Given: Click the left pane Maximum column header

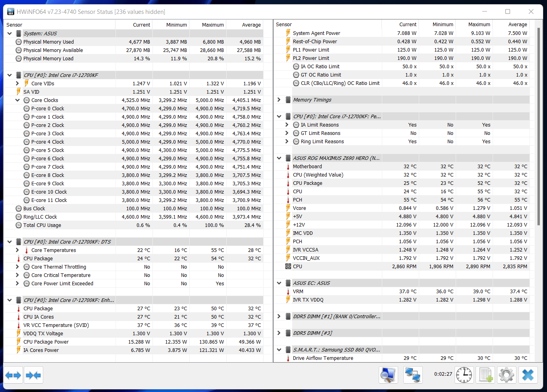Looking at the screenshot, I should coord(208,25).
